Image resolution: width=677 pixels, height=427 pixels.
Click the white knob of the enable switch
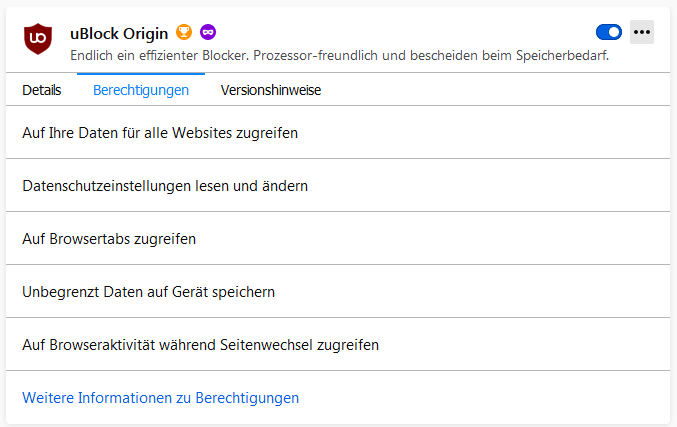click(x=614, y=32)
